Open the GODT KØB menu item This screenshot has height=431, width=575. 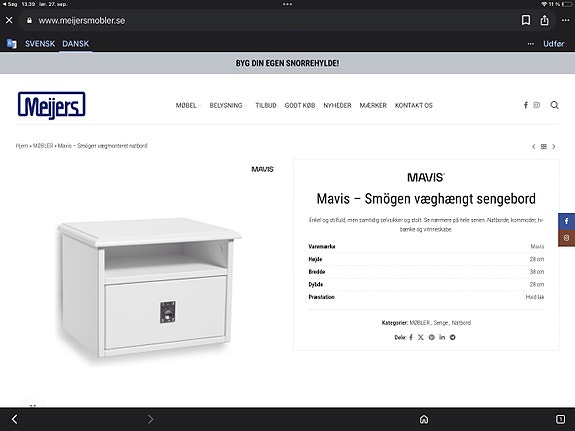pos(300,105)
